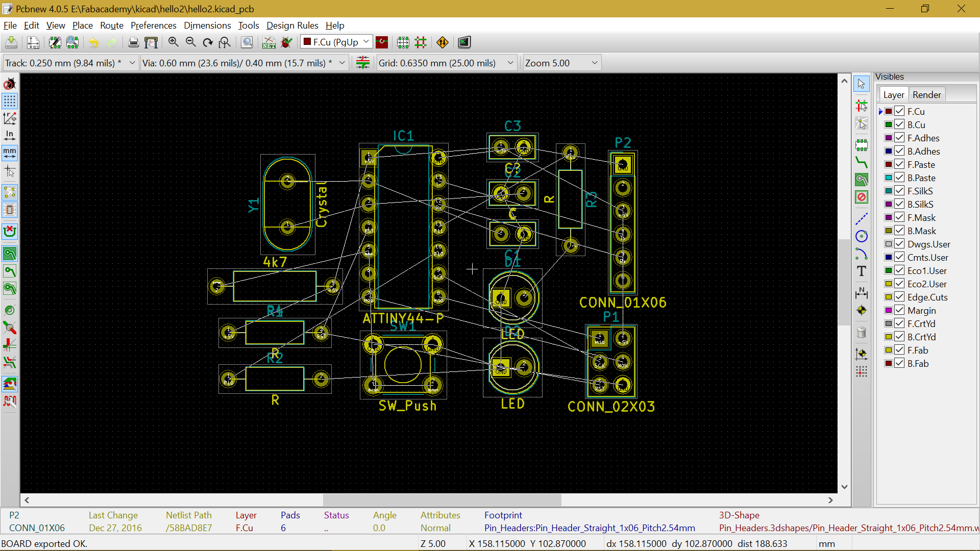Click the Dwgs.User color swatch
This screenshot has width=980, height=551.
[x=888, y=244]
